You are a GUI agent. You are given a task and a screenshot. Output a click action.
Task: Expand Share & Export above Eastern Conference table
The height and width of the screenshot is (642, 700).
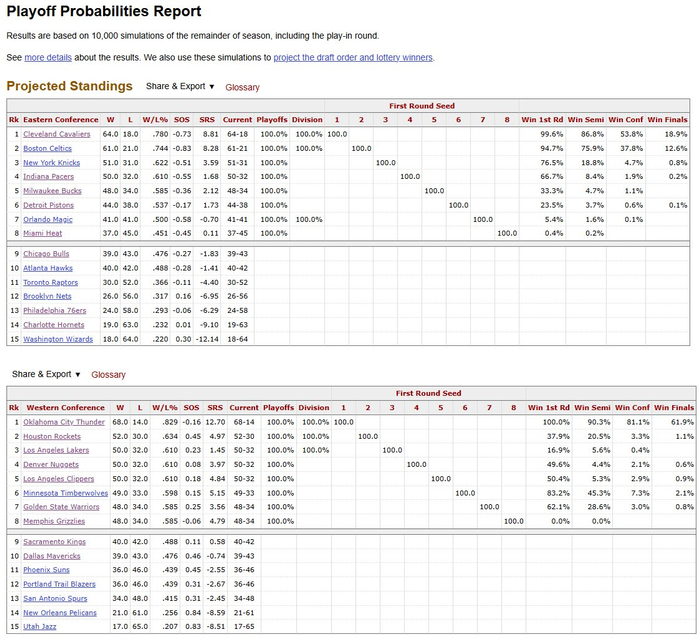point(180,87)
